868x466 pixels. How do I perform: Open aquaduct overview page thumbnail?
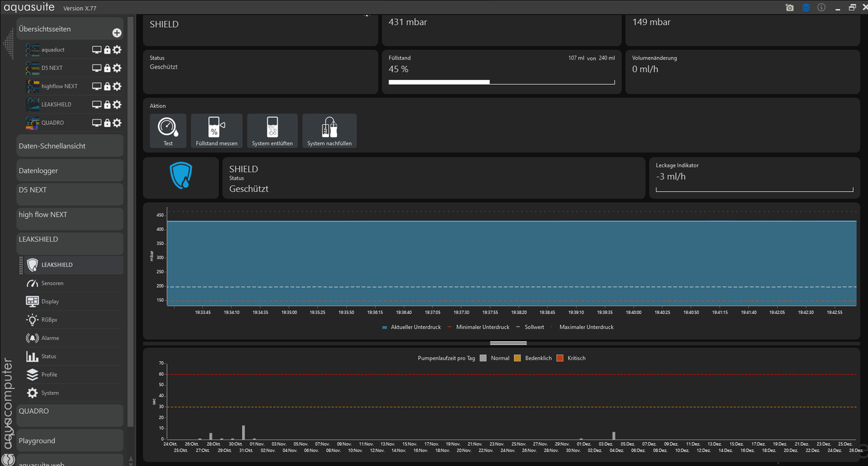[x=33, y=50]
